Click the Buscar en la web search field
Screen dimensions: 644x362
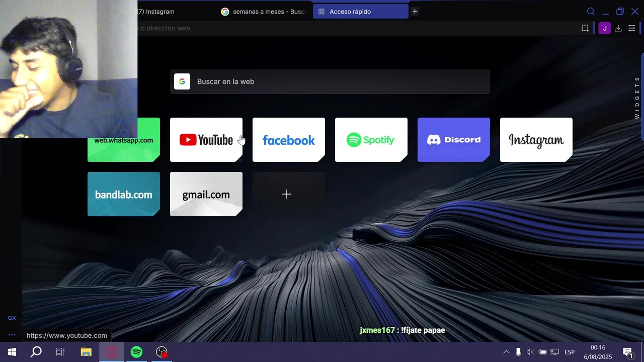[330, 81]
